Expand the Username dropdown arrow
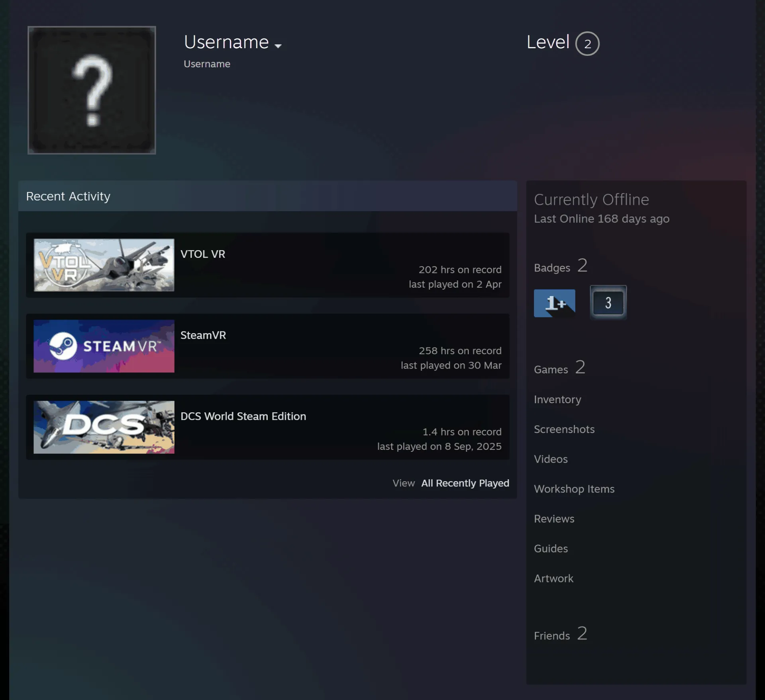765x700 pixels. [x=278, y=46]
